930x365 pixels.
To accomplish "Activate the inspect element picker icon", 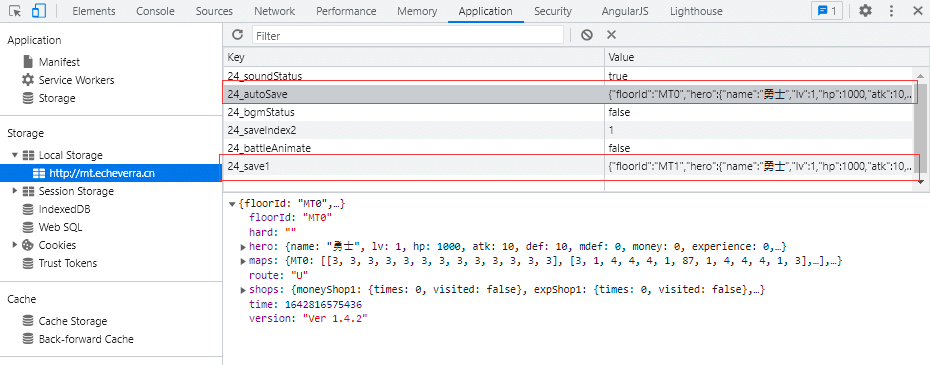I will click(x=16, y=11).
